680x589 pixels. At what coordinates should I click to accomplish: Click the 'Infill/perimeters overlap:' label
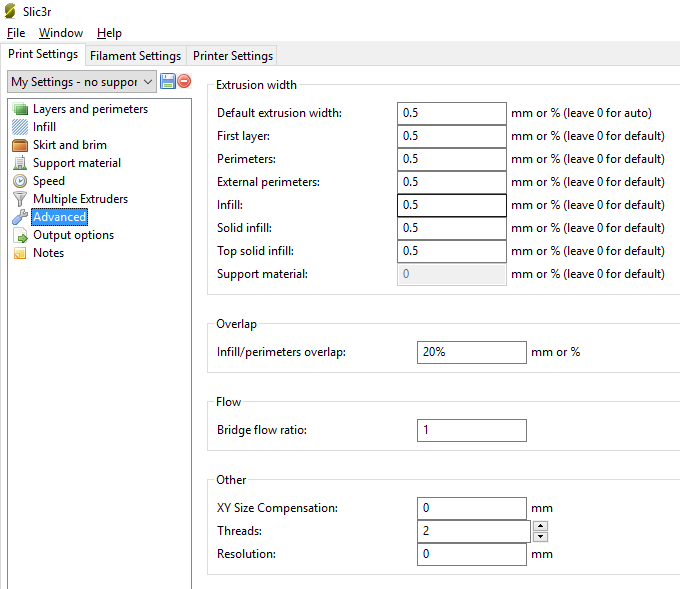[x=281, y=352]
